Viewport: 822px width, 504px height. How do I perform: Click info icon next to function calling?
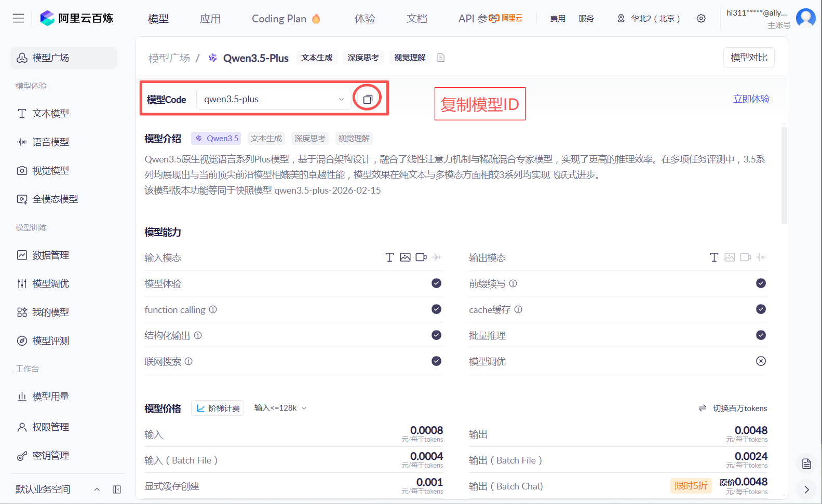point(213,310)
